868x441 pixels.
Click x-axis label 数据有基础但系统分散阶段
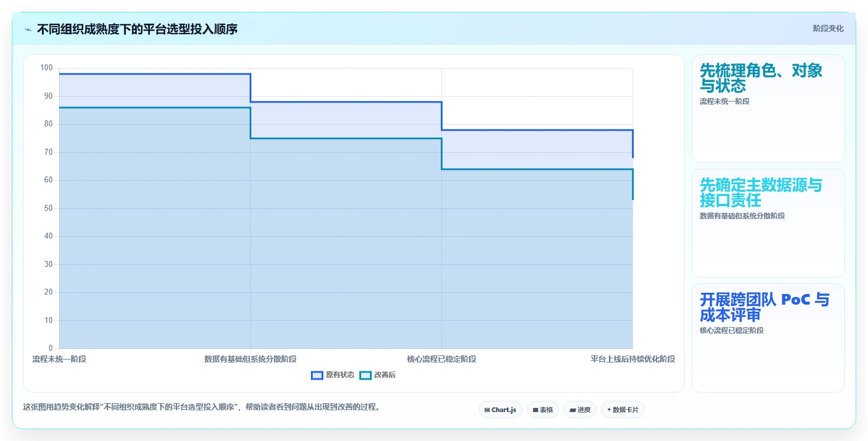click(x=250, y=359)
